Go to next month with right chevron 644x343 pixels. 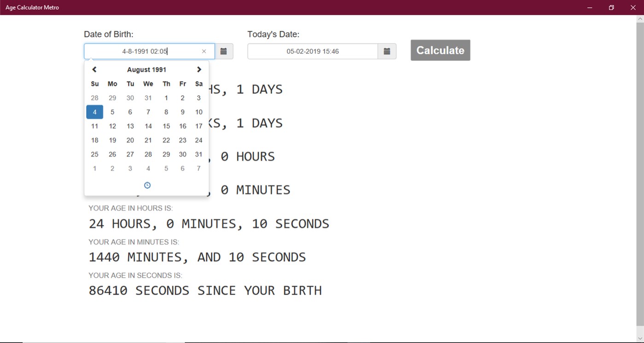coord(199,69)
